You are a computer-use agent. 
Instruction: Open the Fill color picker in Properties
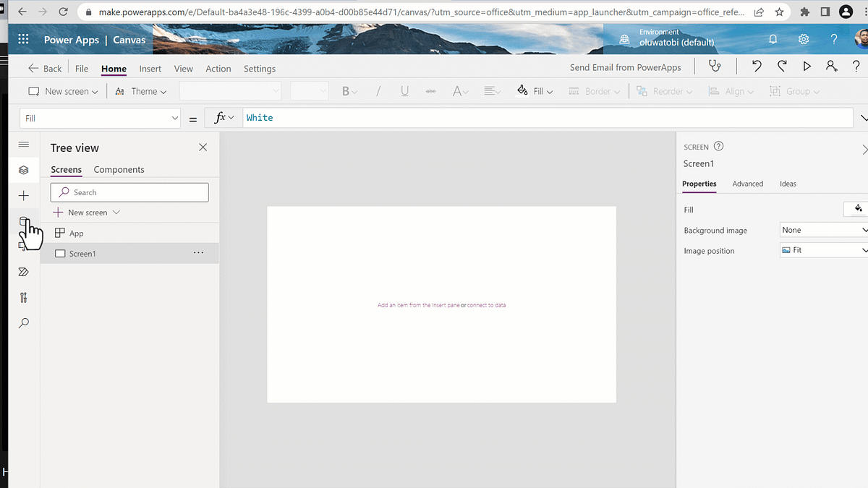[856, 209]
